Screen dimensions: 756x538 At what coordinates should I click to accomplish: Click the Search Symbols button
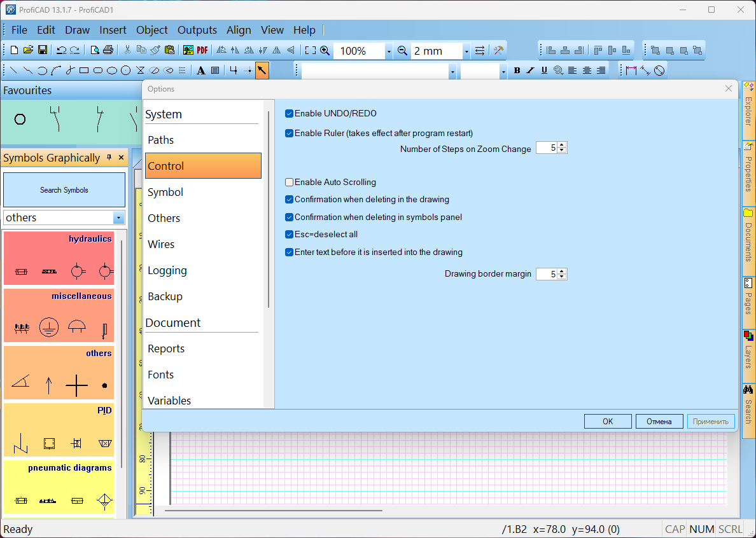point(64,190)
